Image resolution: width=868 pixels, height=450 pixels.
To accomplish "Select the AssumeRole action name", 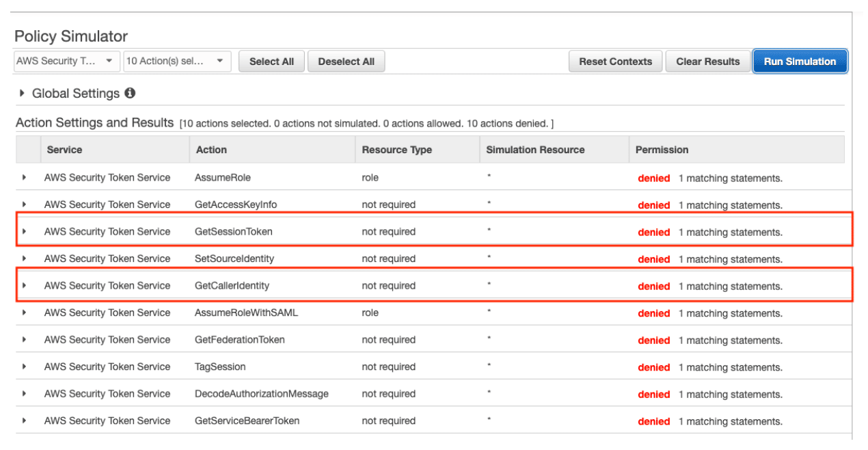I will pos(223,177).
